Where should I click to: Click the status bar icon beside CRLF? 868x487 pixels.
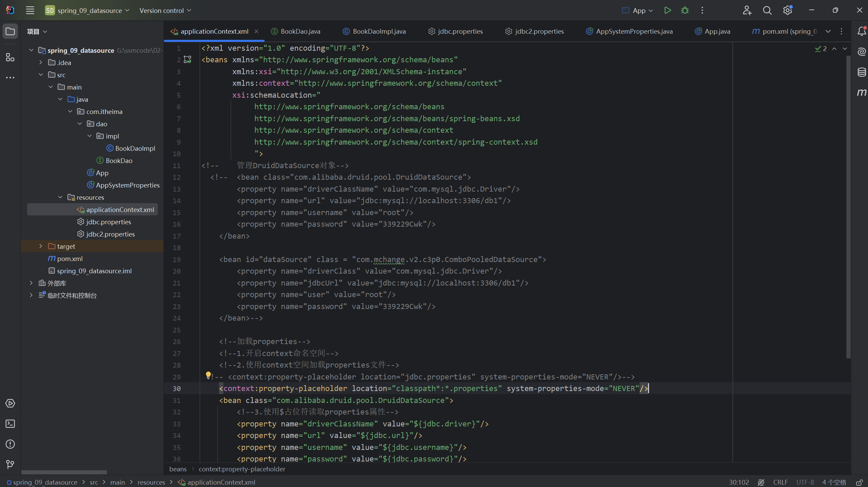(761, 482)
